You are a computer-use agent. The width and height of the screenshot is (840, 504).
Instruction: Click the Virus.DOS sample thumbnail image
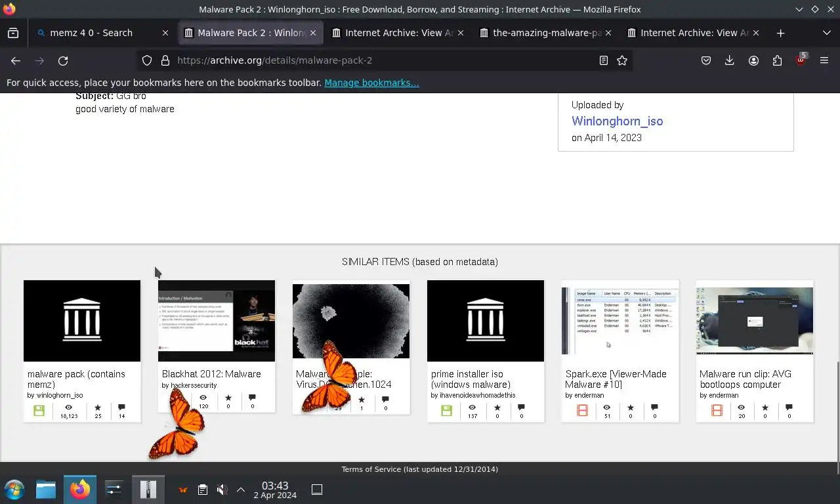point(351,321)
